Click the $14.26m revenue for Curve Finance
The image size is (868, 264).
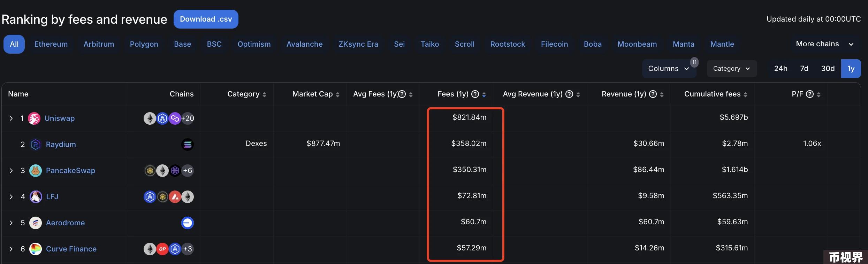pos(649,248)
